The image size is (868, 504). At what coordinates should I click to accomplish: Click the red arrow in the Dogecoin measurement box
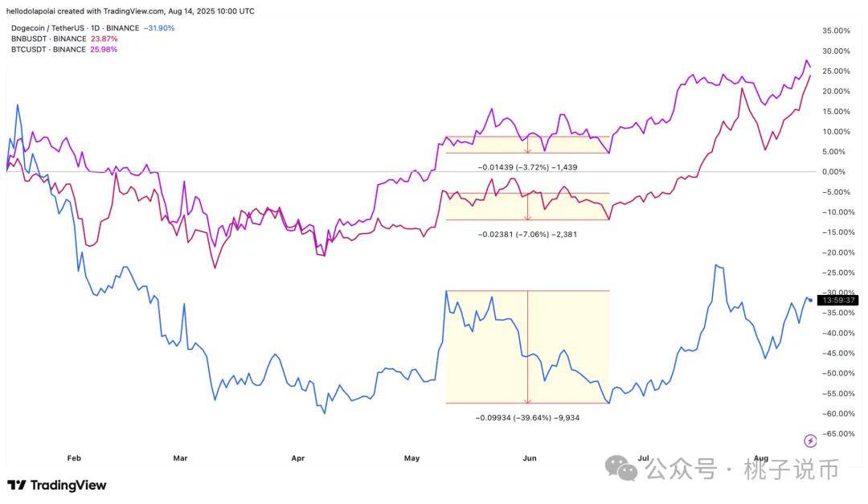tap(528, 346)
